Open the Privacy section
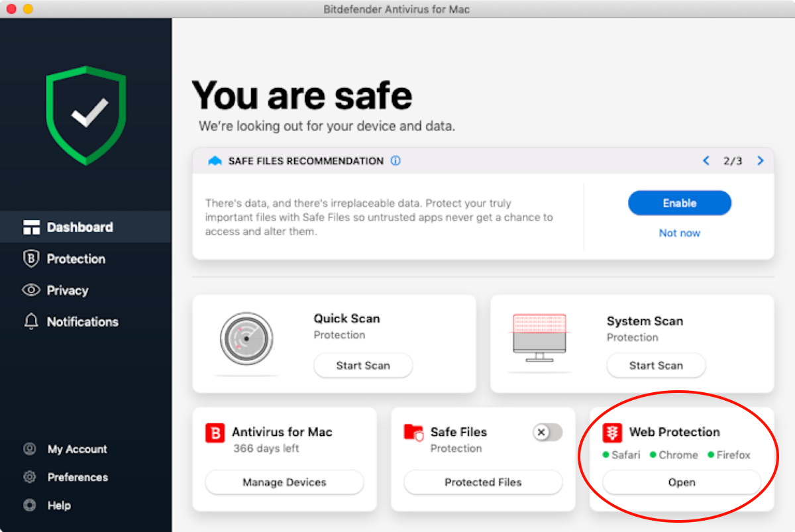This screenshot has height=532, width=795. (85, 290)
